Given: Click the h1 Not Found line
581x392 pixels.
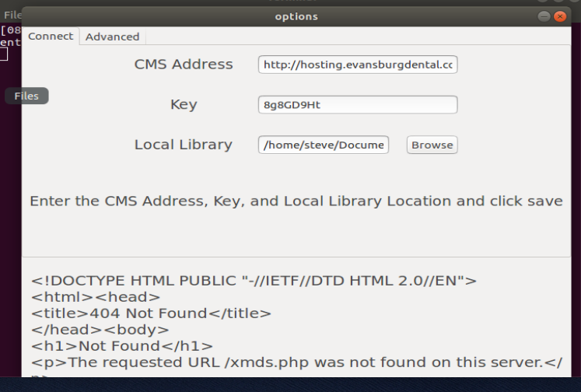Looking at the screenshot, I should point(122,346).
